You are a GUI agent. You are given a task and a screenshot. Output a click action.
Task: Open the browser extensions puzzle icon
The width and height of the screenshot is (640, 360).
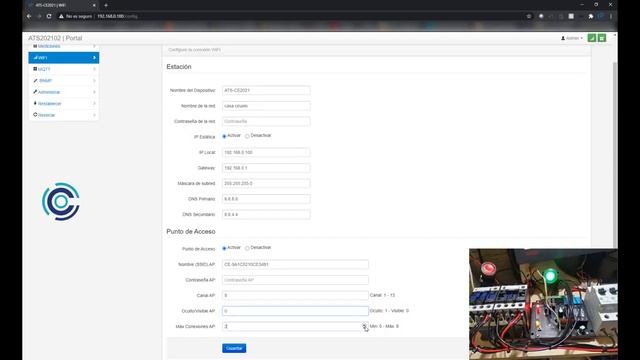pos(591,16)
